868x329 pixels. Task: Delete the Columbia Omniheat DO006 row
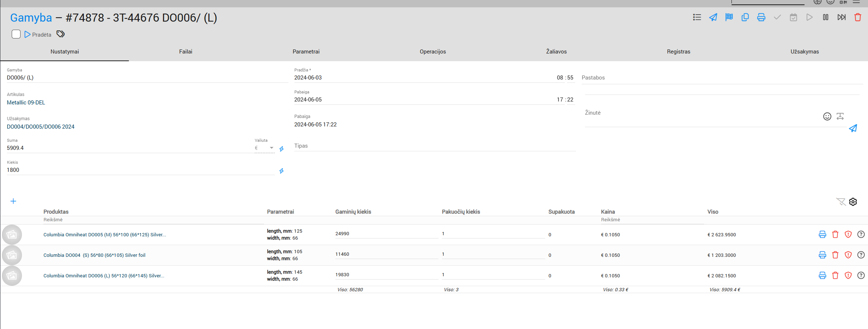pos(835,276)
